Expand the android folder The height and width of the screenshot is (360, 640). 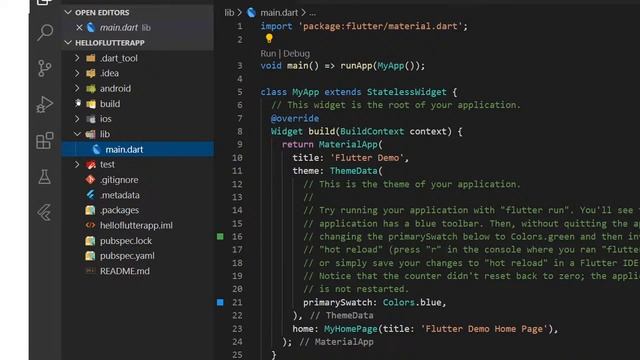77,88
